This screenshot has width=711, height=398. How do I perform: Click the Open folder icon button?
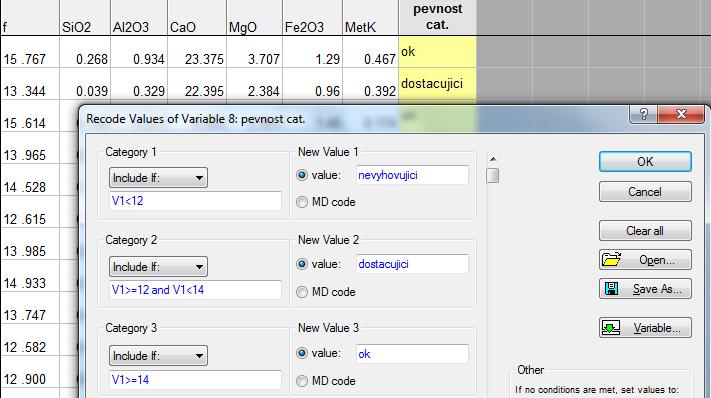pyautogui.click(x=645, y=260)
